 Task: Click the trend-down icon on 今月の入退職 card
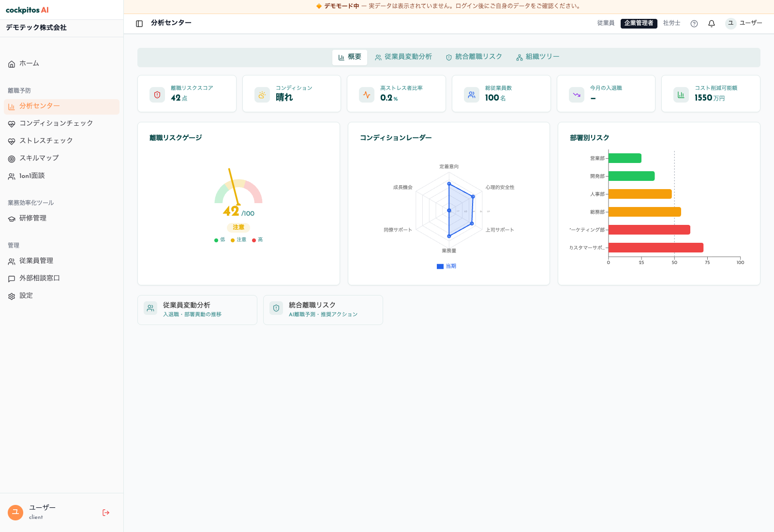[577, 95]
